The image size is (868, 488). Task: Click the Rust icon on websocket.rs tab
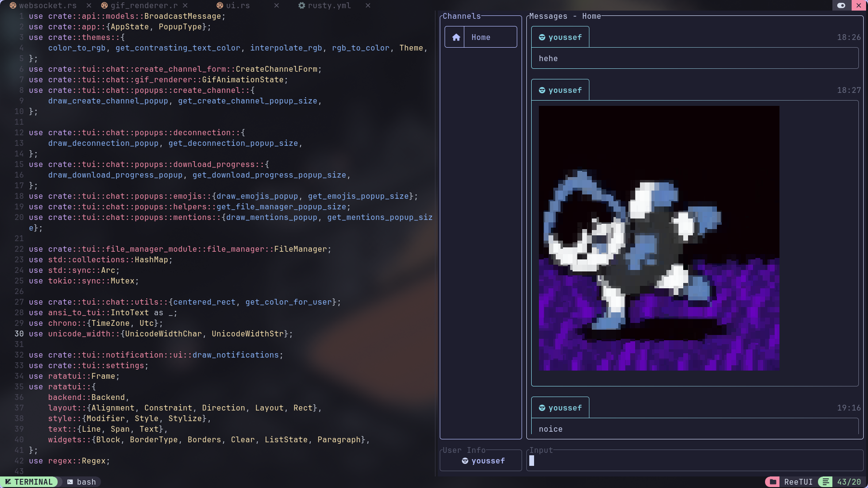13,5
